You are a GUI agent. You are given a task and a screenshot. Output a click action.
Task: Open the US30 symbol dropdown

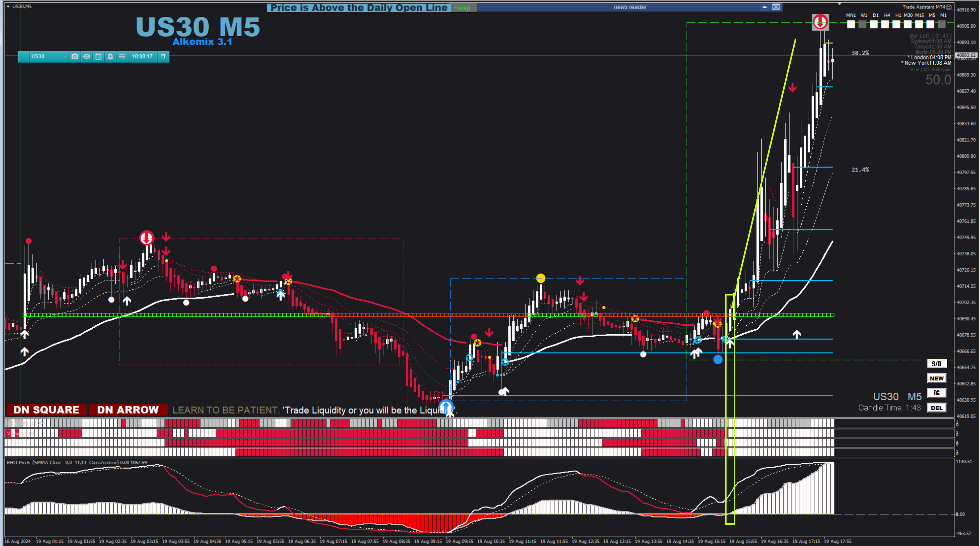pos(64,56)
